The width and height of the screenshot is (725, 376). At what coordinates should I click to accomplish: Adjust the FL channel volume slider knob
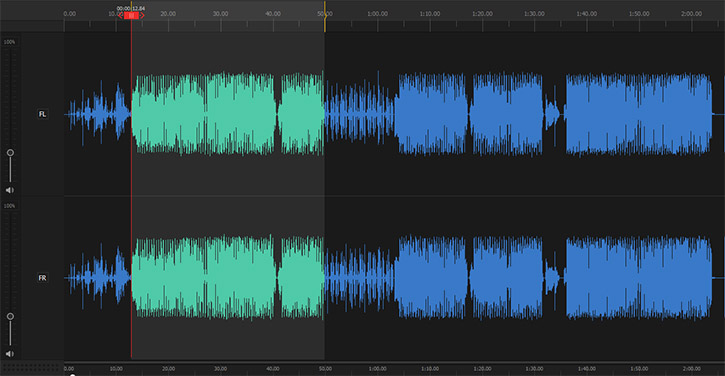tap(10, 153)
